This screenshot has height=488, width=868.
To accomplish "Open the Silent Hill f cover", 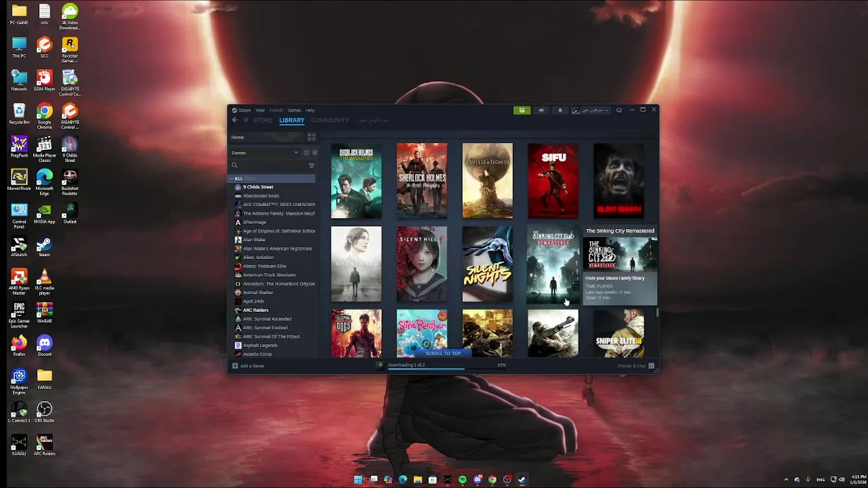I will coord(422,264).
